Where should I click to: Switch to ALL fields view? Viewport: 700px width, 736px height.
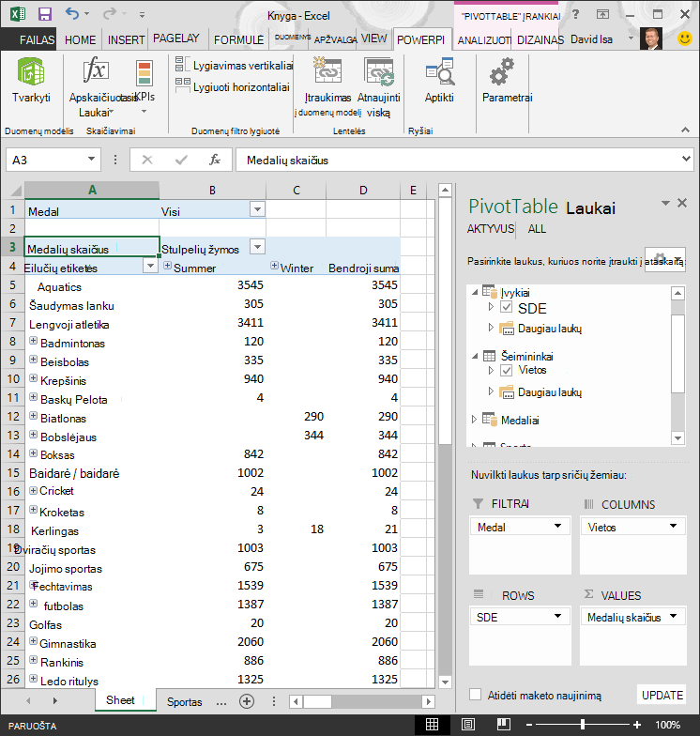coord(537,229)
